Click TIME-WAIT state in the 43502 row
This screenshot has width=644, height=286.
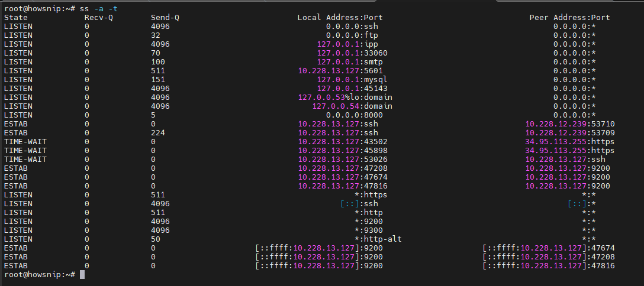click(25, 141)
